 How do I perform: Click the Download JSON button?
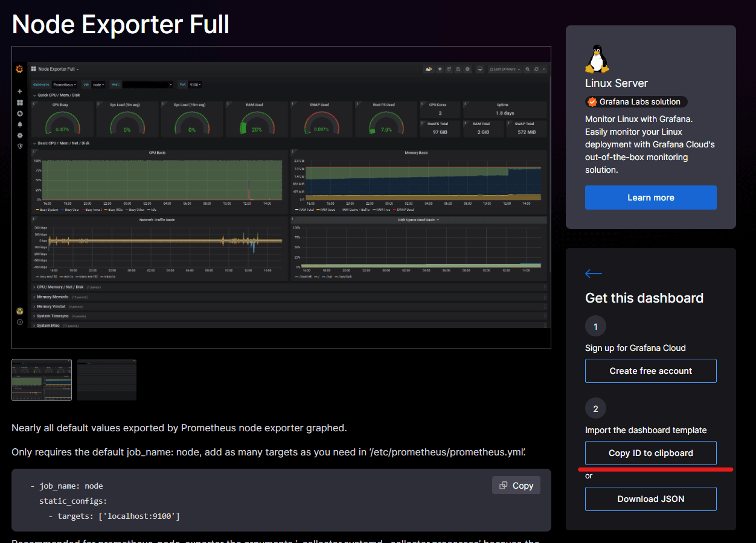click(651, 499)
